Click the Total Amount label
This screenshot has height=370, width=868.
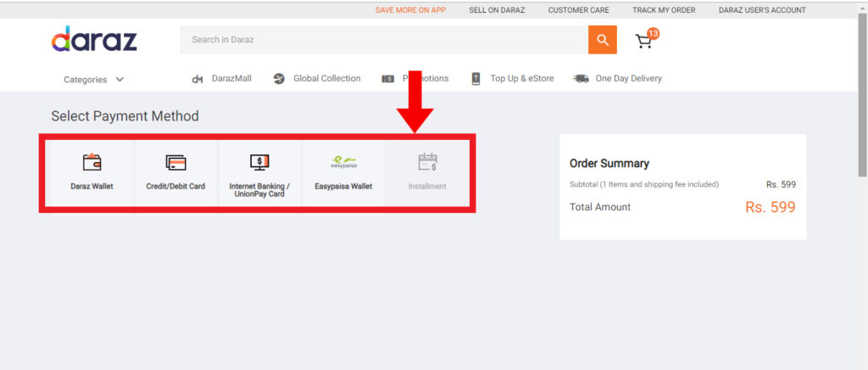(x=600, y=207)
